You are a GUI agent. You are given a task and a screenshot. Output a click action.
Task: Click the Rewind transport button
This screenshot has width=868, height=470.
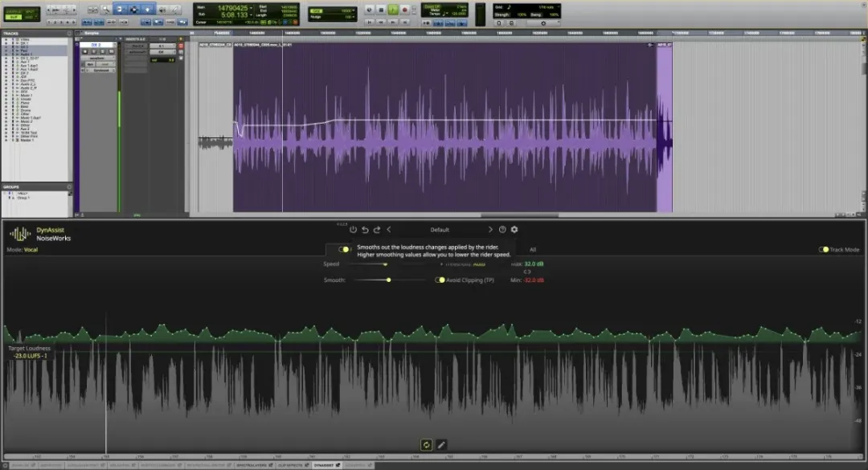point(381,22)
